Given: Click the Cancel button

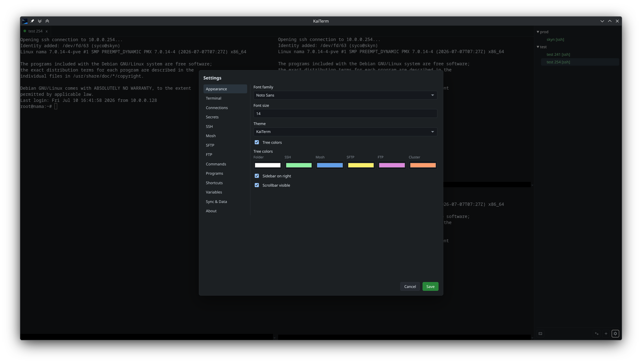Looking at the screenshot, I should coord(410,286).
